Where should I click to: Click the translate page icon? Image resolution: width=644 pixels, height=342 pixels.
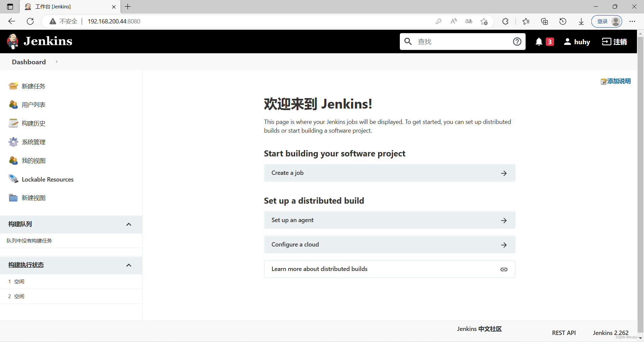click(x=469, y=21)
